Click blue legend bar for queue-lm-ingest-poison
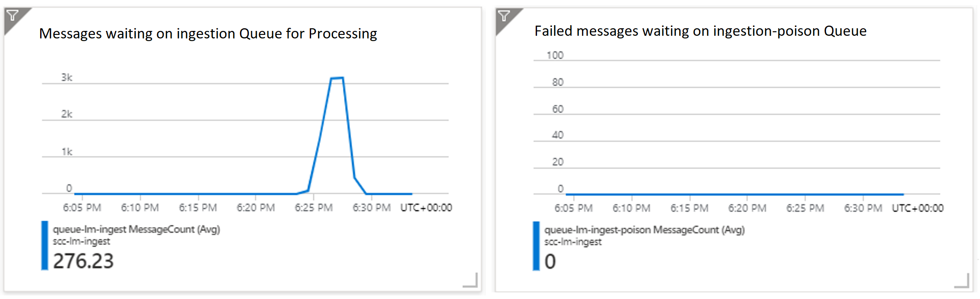 pyautogui.click(x=536, y=246)
